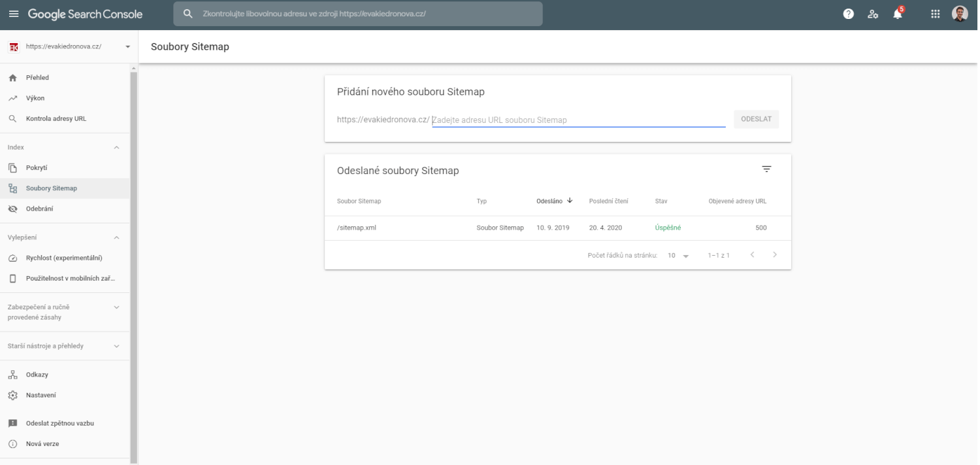Screen dimensions: 980x465
Task: Open the notifications bell
Action: tap(898, 14)
